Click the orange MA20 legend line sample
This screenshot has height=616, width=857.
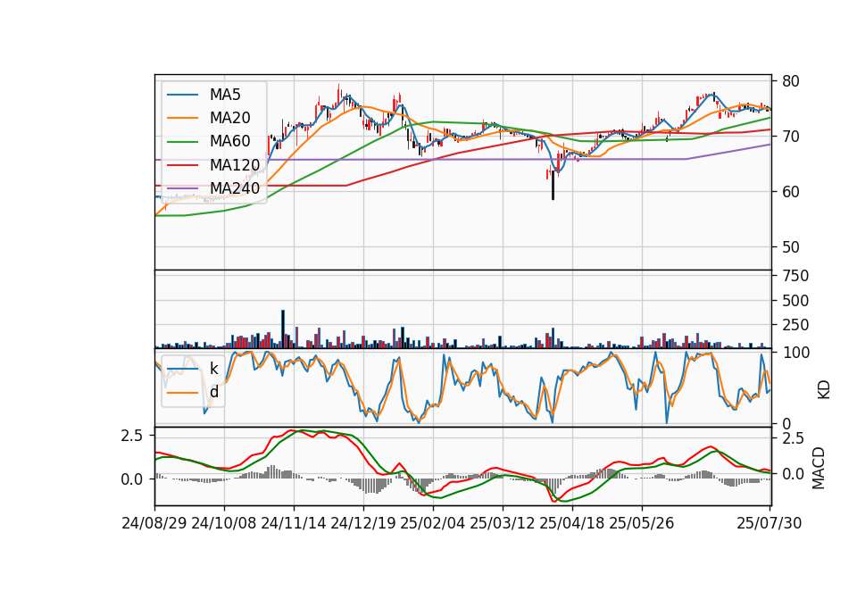[x=182, y=118]
